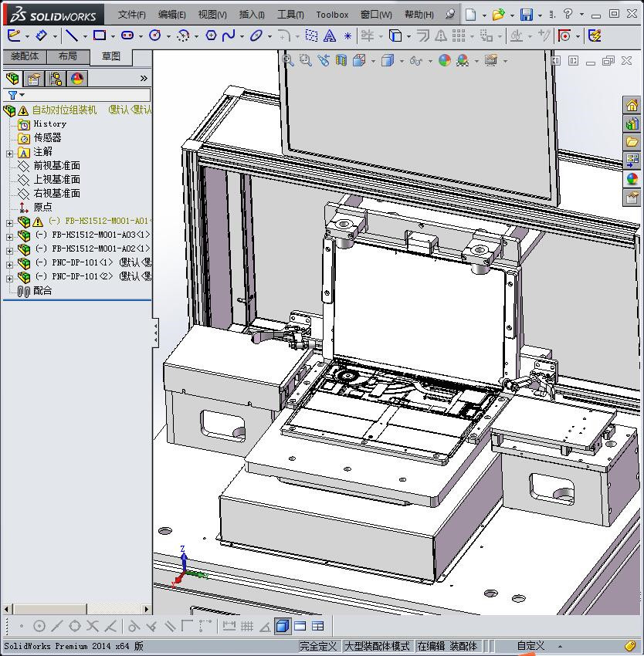Click the Save floppy disk icon
The image size is (644, 656).
click(527, 15)
